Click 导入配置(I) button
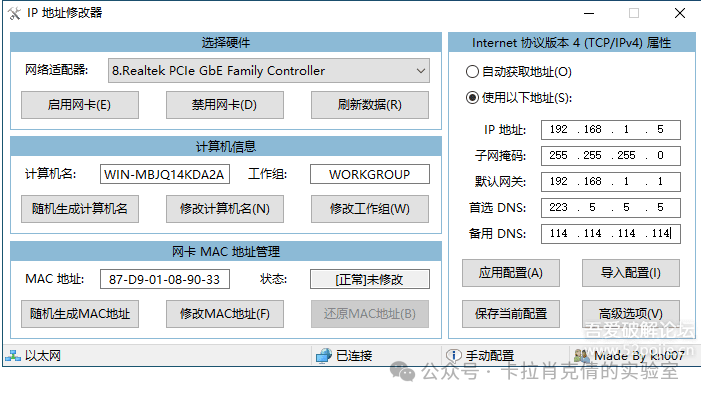 click(631, 273)
